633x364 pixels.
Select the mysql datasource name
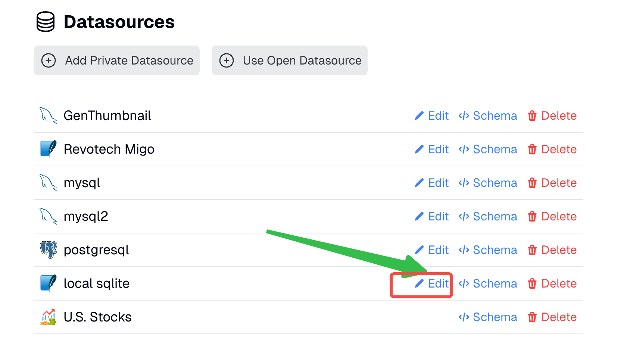click(x=82, y=183)
